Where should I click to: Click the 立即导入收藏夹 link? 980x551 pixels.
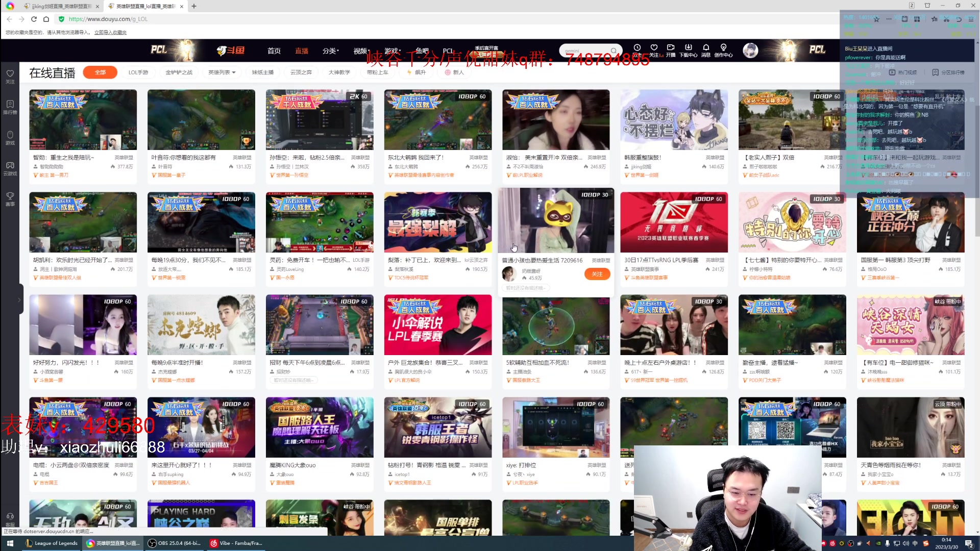point(110,32)
